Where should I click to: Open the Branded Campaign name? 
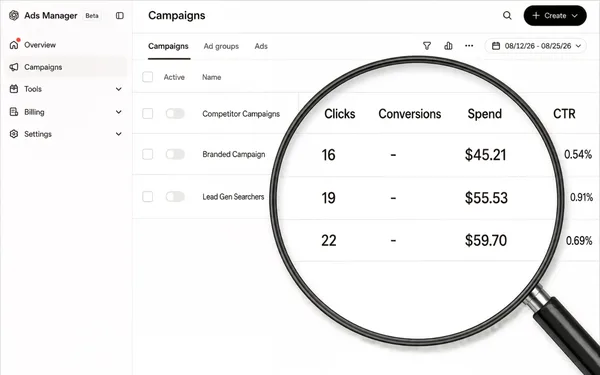pyautogui.click(x=234, y=154)
